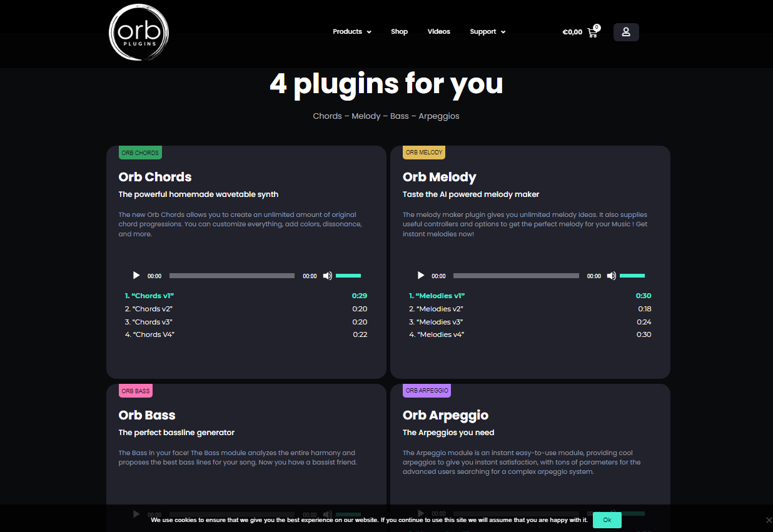Click the 0:18 duration of Melodies v2
773x532 pixels.
coord(645,309)
